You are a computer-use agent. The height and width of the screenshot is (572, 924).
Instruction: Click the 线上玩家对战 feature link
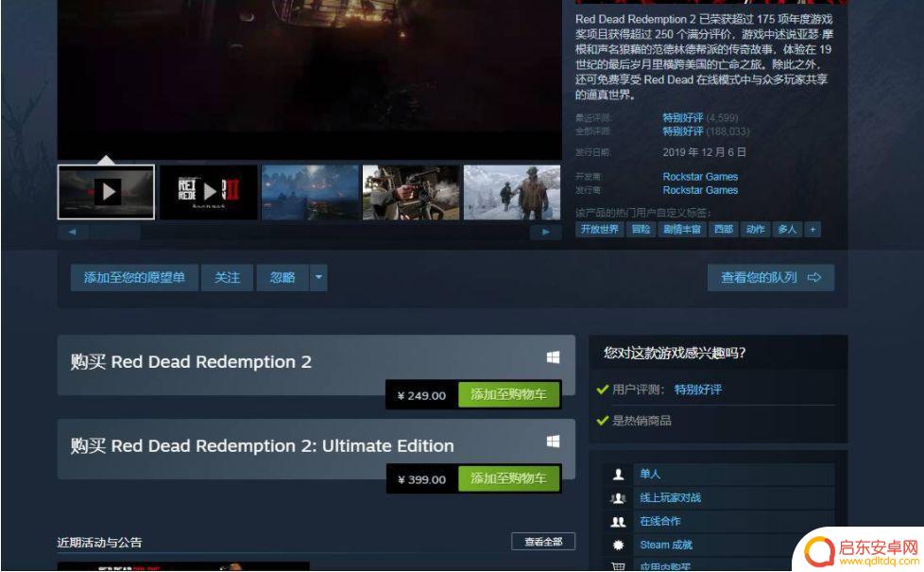tap(670, 497)
